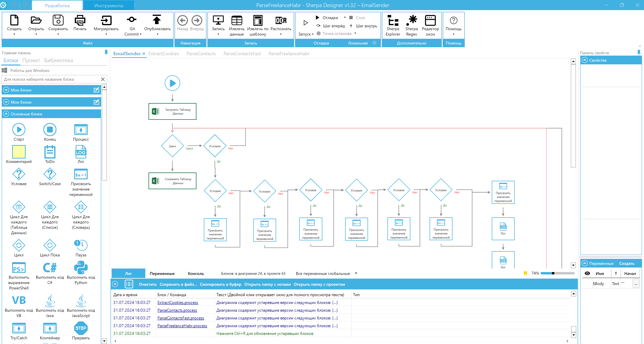Select the Цикл Пока block icon

pyautogui.click(x=50, y=245)
